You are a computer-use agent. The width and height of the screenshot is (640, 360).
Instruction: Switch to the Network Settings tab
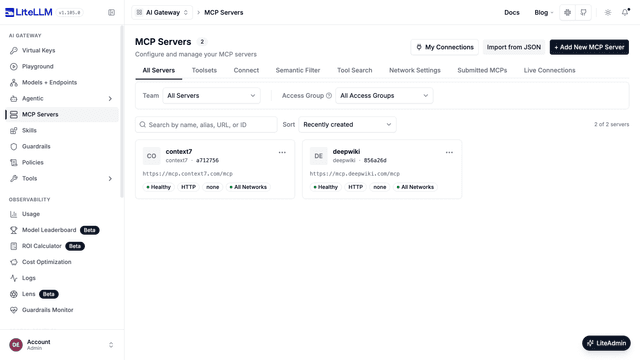click(x=415, y=70)
